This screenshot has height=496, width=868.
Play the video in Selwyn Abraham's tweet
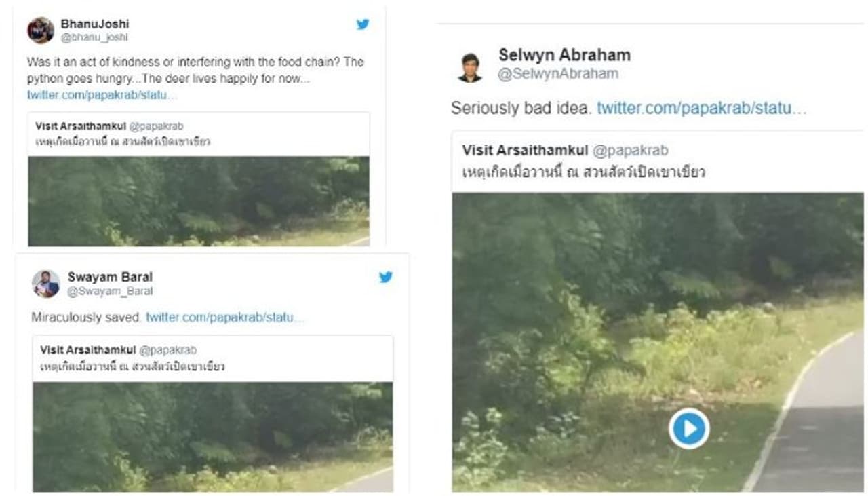(689, 429)
